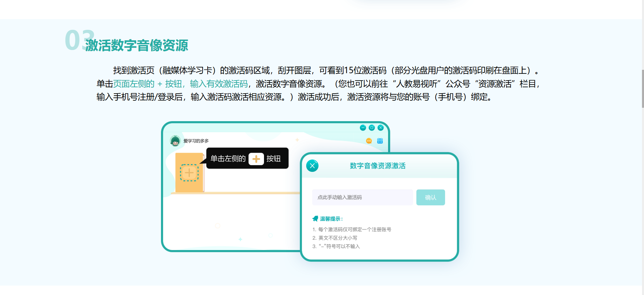Click the teal highlighted text 页面左侧的 + 按钮
The height and width of the screenshot is (295, 644).
click(x=148, y=84)
